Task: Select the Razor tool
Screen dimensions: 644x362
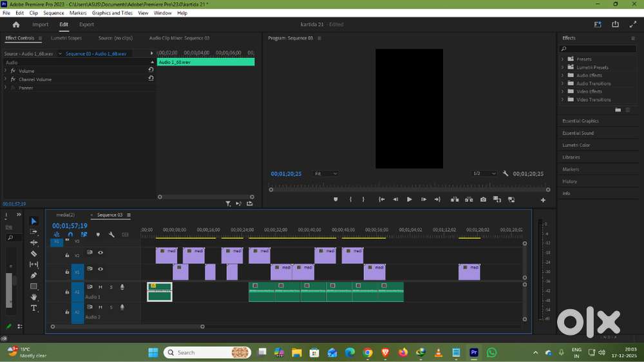Action: pyautogui.click(x=34, y=254)
